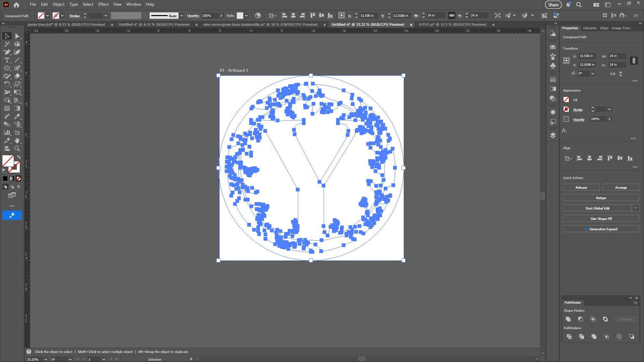Screen dimensions: 644x362
Task: Open Edit Toolbar three dots
Action: coord(12,205)
